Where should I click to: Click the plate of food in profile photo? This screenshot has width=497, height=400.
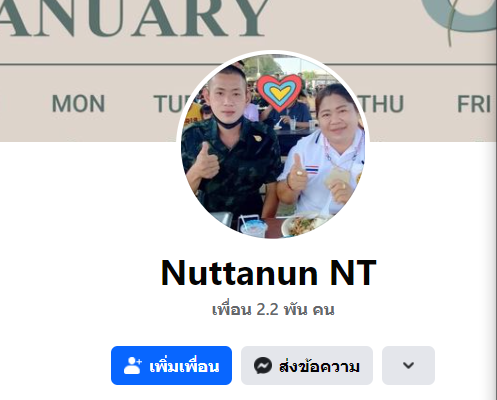point(304,226)
